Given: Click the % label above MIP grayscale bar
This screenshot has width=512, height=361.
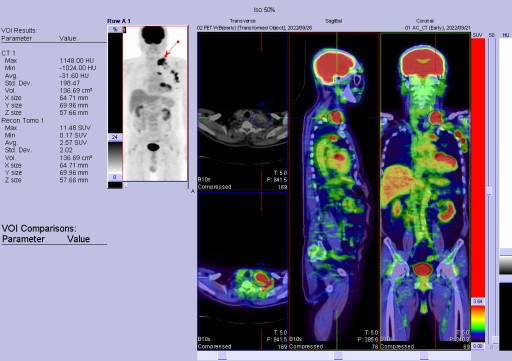Looking at the screenshot, I should [x=115, y=30].
